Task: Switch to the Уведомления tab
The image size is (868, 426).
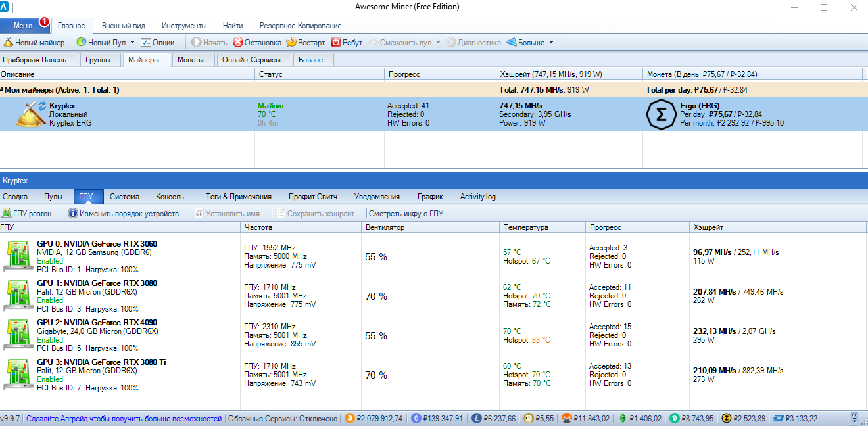Action: (377, 196)
